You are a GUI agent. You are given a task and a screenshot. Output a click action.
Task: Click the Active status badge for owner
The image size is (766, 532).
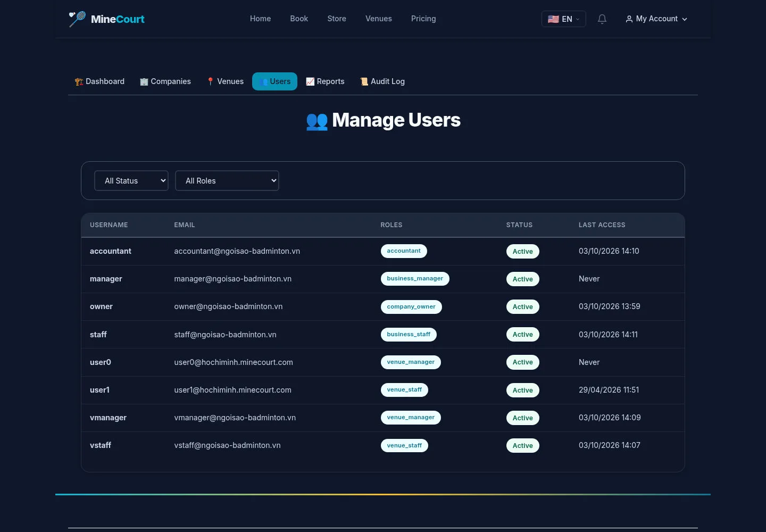[522, 307]
